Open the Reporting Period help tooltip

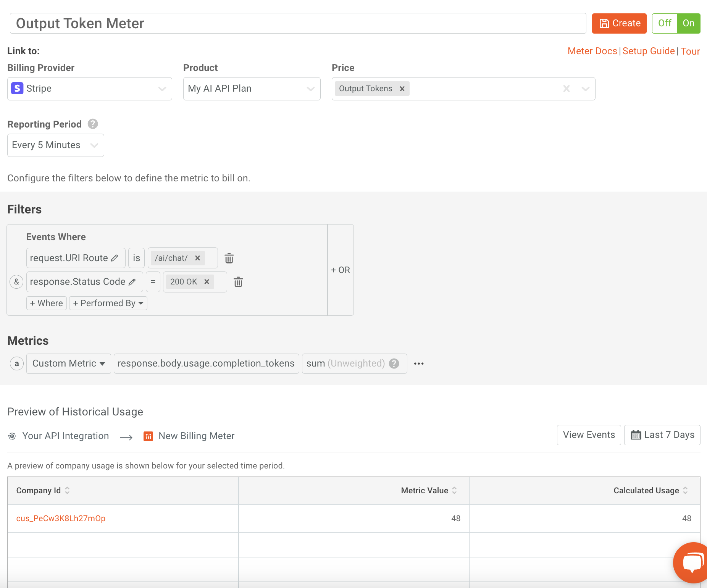click(x=92, y=124)
